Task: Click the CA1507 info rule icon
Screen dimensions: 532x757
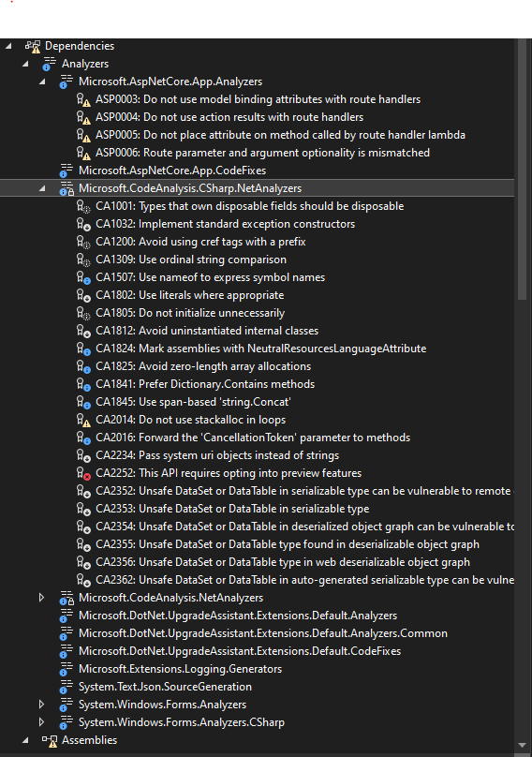Action: point(83,278)
